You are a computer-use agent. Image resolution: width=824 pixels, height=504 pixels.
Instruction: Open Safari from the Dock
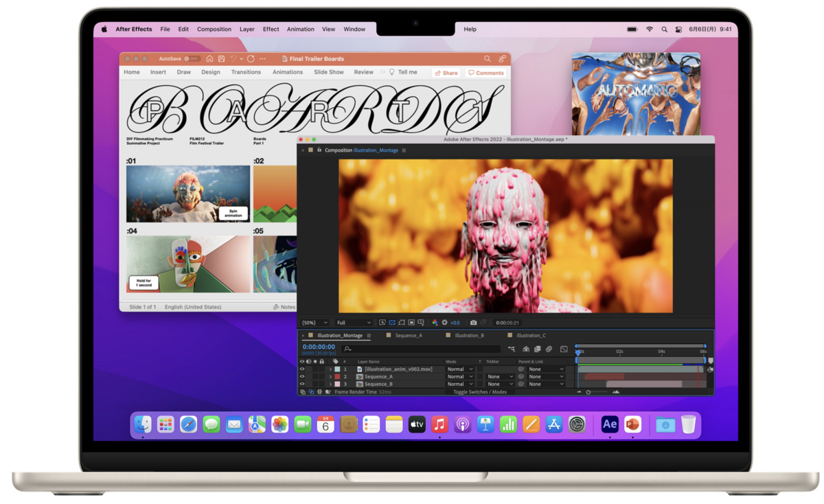(x=188, y=425)
